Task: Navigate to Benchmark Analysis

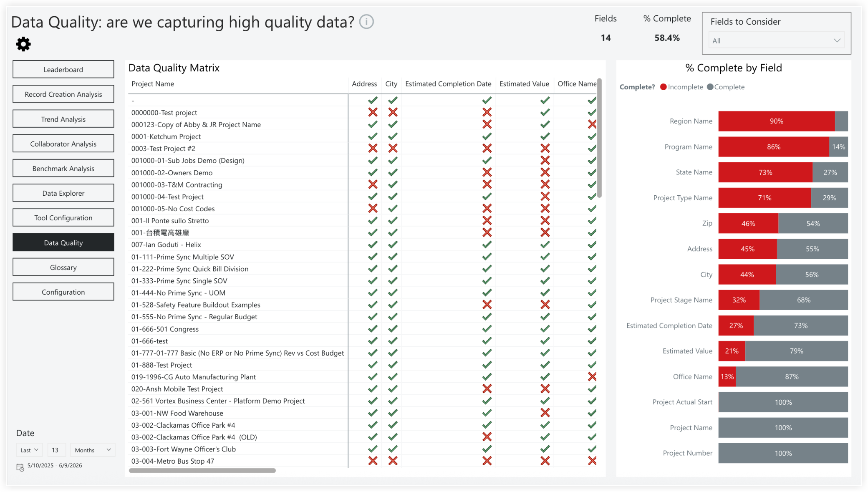Action: 63,168
